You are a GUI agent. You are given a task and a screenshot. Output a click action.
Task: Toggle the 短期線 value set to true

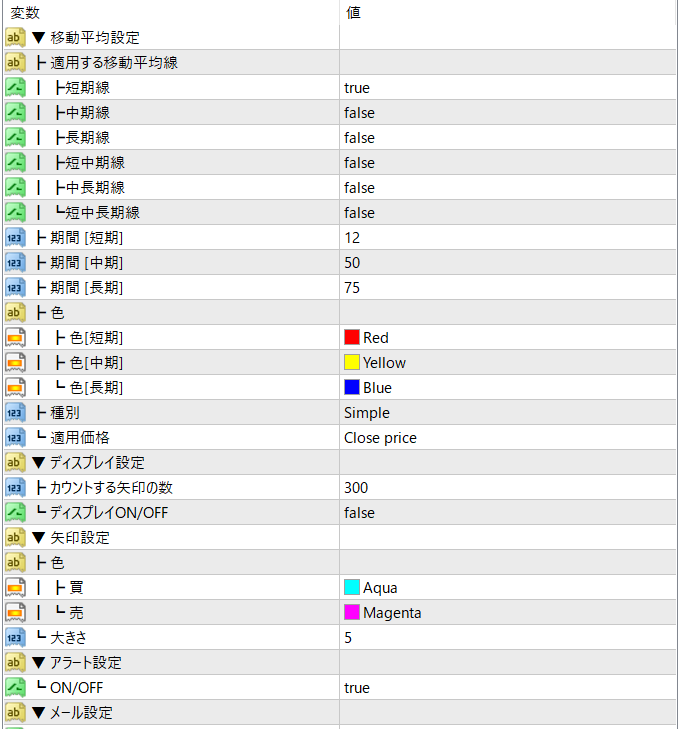(x=357, y=88)
